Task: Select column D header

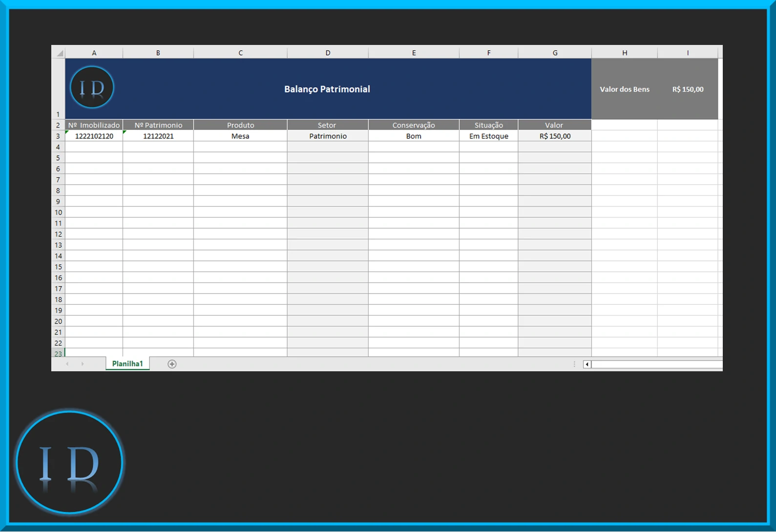Action: [x=328, y=52]
